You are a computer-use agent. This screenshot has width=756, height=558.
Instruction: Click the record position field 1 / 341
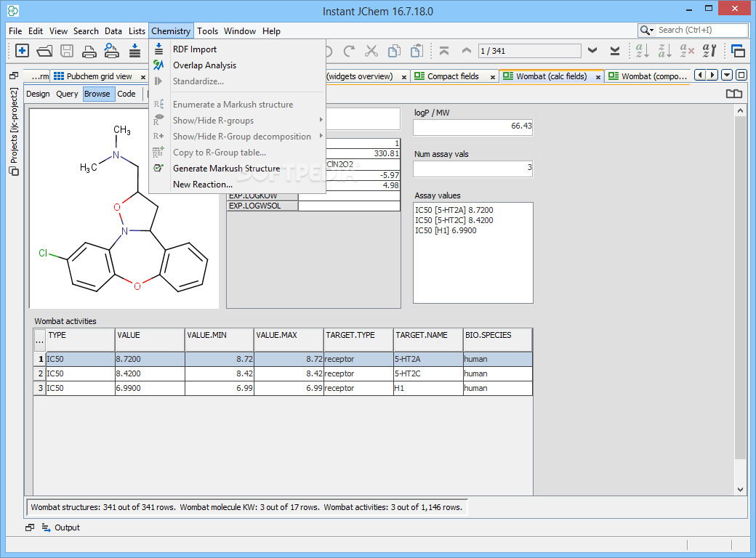pyautogui.click(x=529, y=51)
